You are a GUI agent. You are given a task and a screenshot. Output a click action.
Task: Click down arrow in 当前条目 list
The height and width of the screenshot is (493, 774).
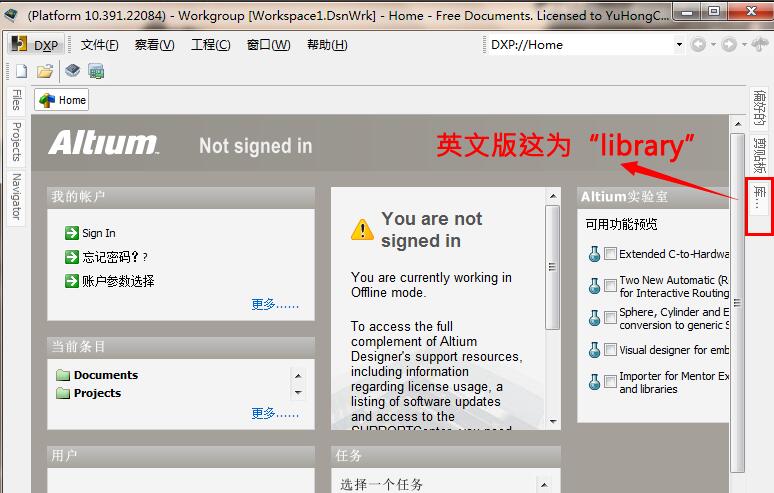(298, 393)
